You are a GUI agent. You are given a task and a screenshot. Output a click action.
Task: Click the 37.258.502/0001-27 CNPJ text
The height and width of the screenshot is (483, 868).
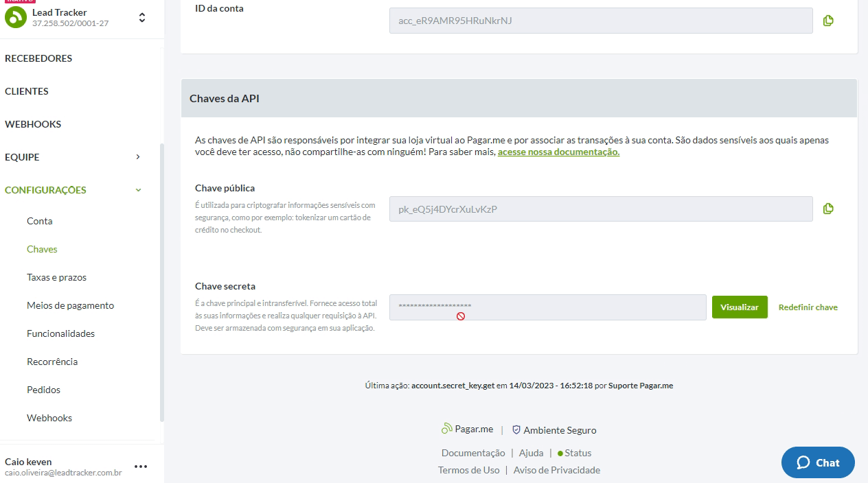click(x=70, y=23)
